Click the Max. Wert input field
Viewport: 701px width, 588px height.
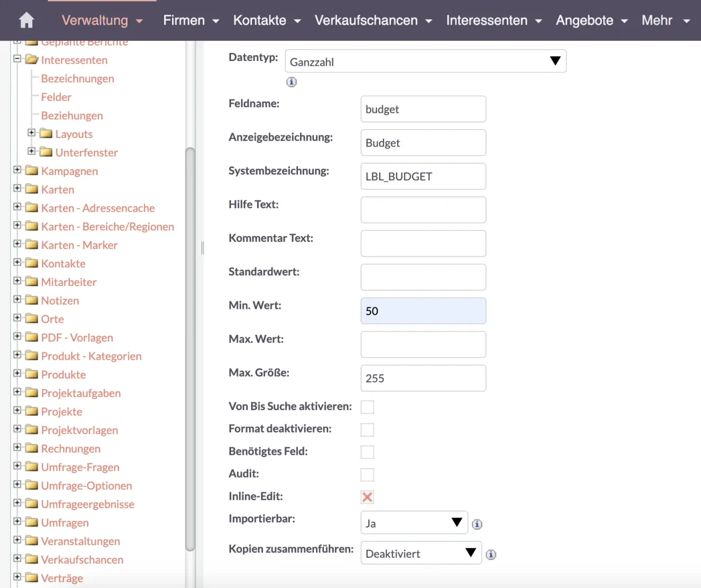click(423, 345)
